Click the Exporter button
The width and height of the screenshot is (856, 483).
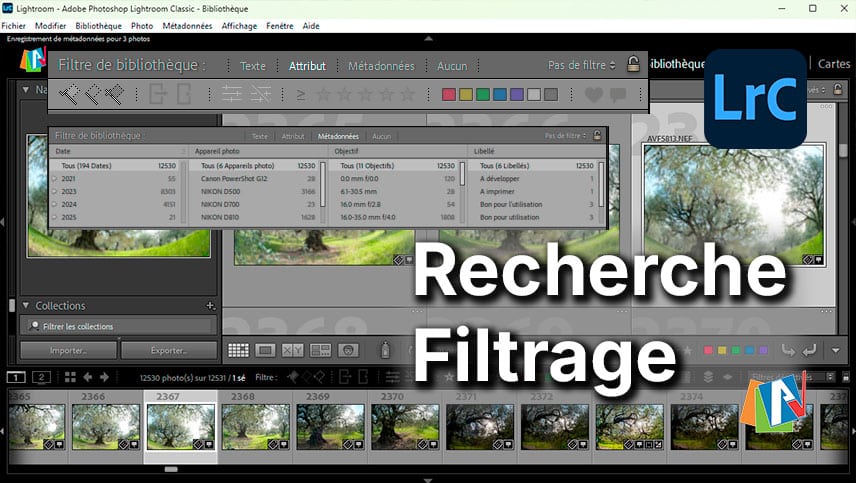tap(169, 351)
